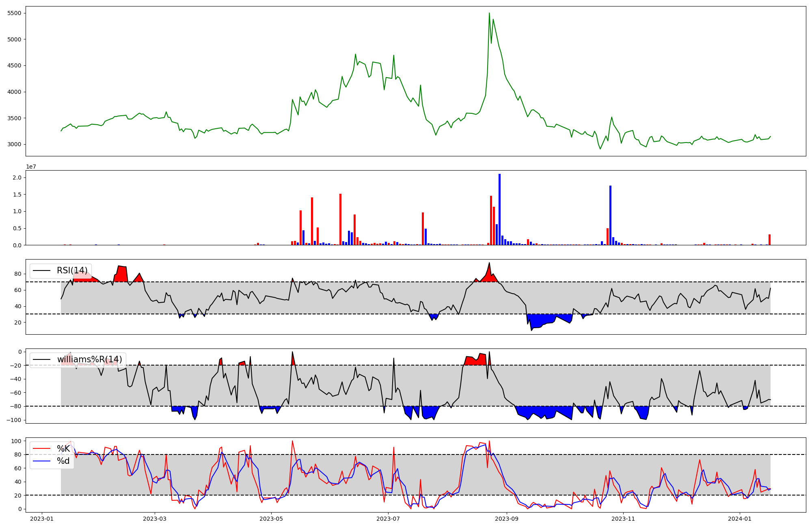Viewport: 812px width, 528px height.
Task: Click the 2024-01 x-axis tick label
Action: click(x=740, y=519)
